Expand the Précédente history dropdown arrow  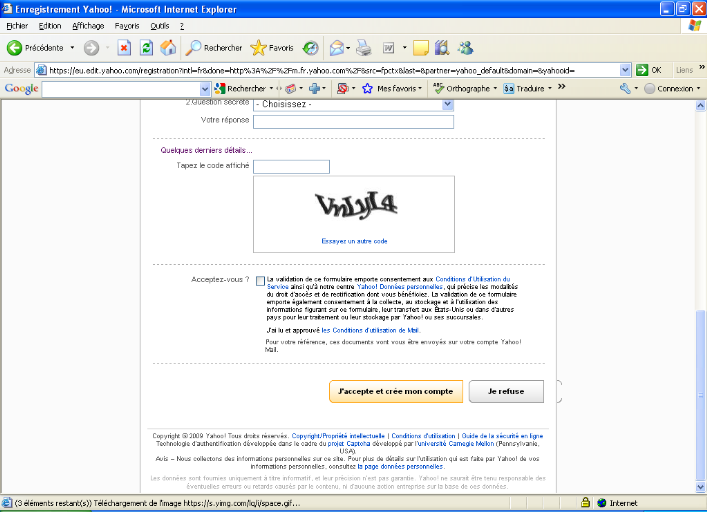click(72, 48)
